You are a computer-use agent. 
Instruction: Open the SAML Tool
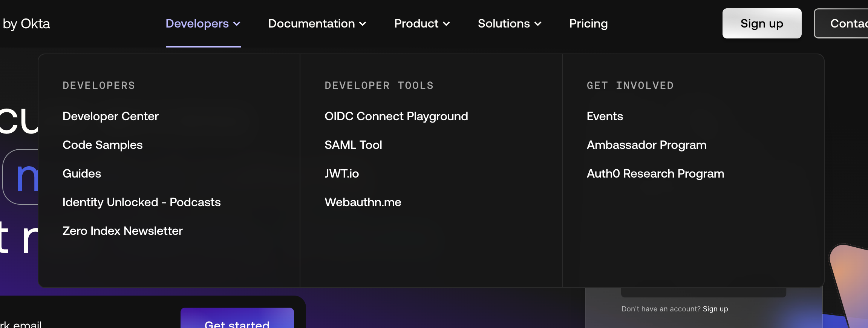click(353, 145)
